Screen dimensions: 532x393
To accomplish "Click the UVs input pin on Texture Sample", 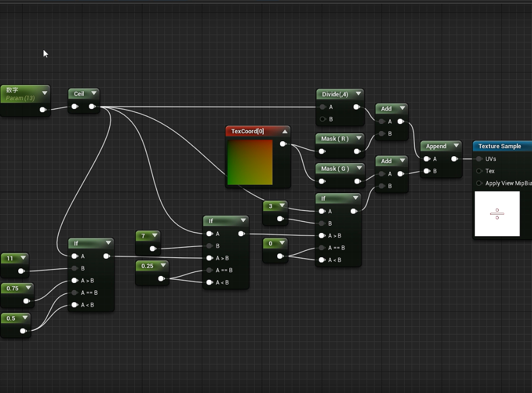I will [x=479, y=159].
